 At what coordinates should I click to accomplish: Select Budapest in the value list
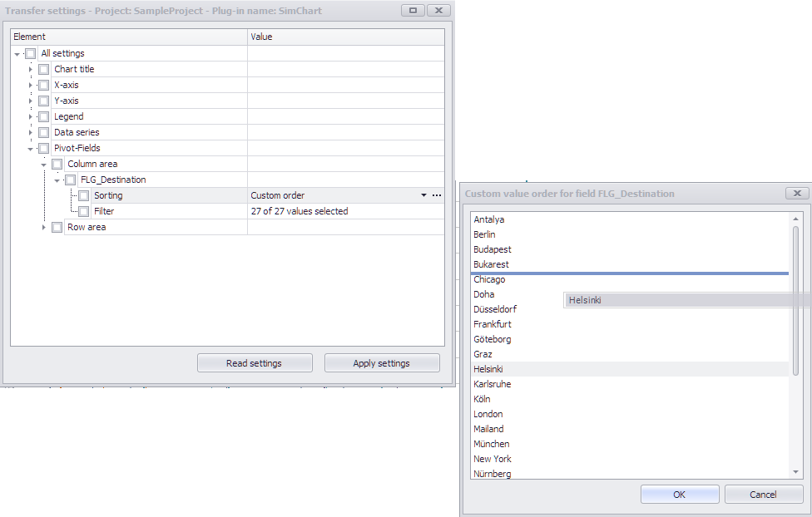click(x=629, y=249)
